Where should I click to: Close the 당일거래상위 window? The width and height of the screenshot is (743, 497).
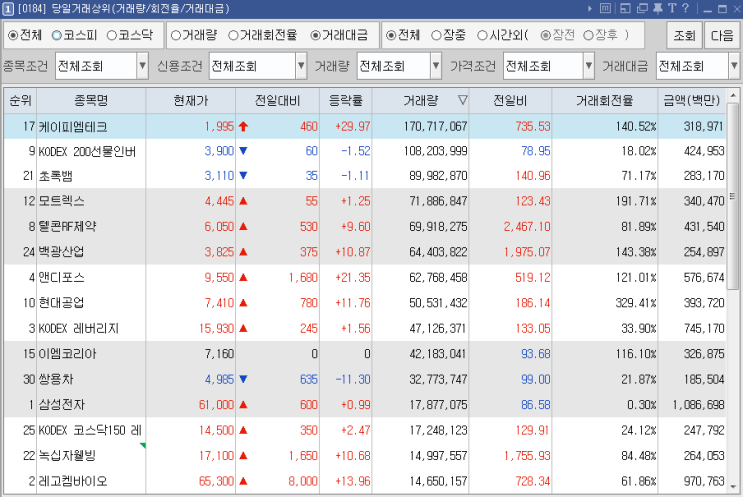[x=737, y=9]
